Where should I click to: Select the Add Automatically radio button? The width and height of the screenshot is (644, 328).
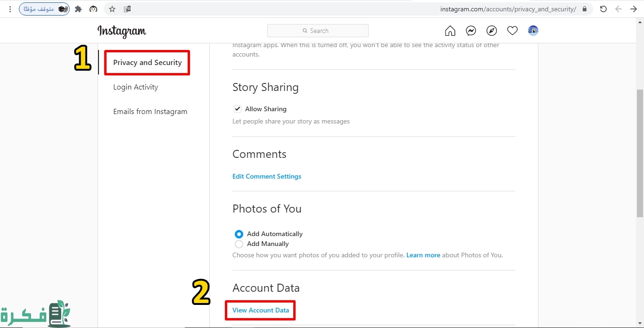coord(239,234)
